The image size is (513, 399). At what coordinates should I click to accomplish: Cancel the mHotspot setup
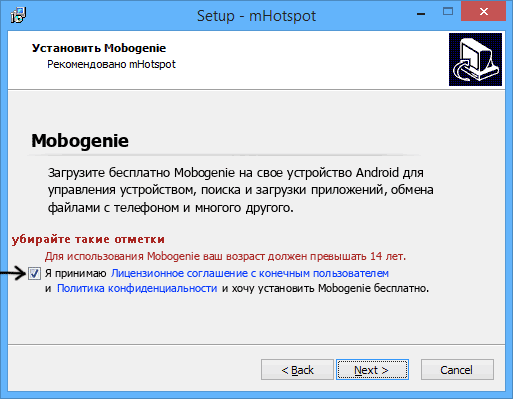(457, 370)
